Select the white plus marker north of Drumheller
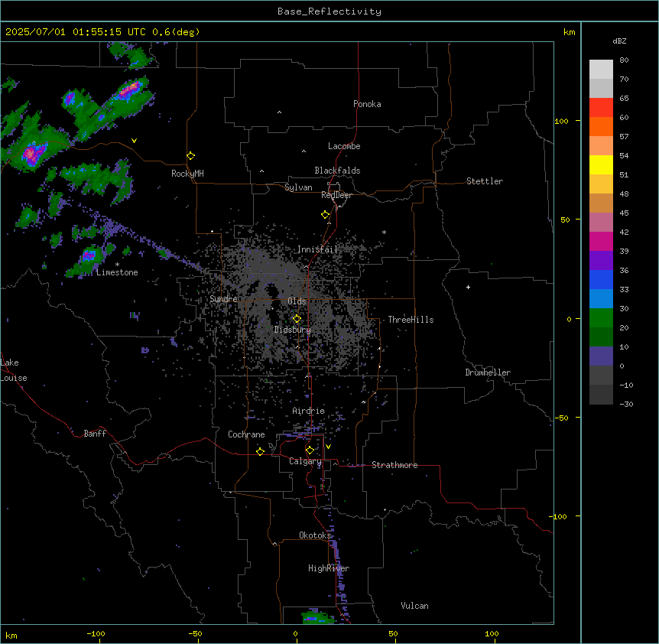The width and height of the screenshot is (659, 644). coord(468,287)
